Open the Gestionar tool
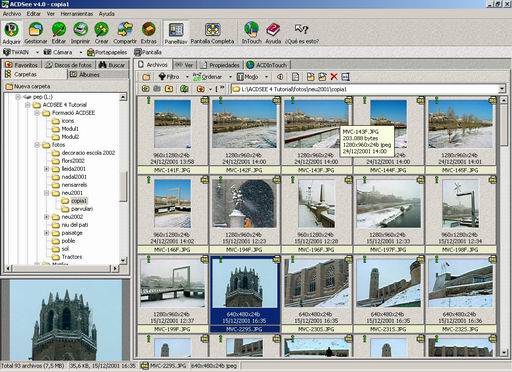Image resolution: width=512 pixels, height=372 pixels. point(35,33)
